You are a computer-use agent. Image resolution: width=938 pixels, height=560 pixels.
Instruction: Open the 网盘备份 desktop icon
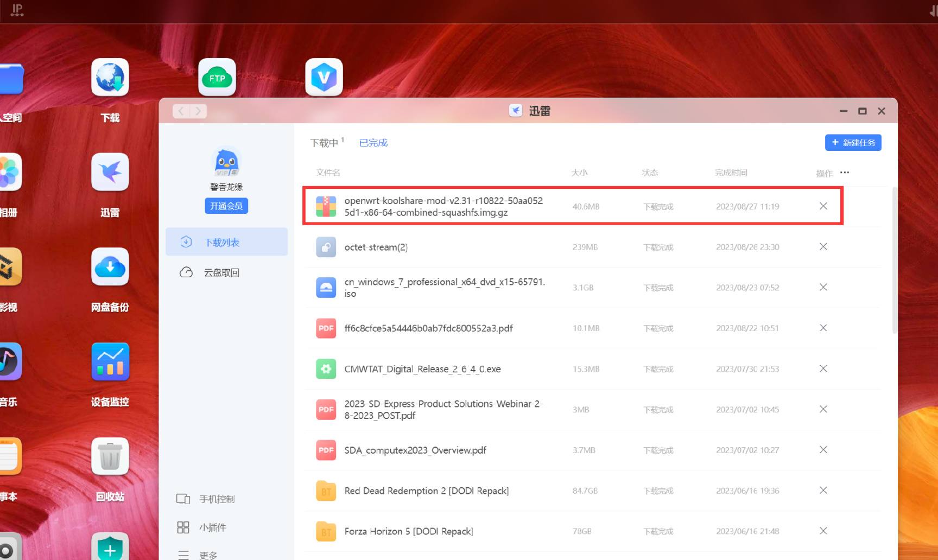(110, 267)
